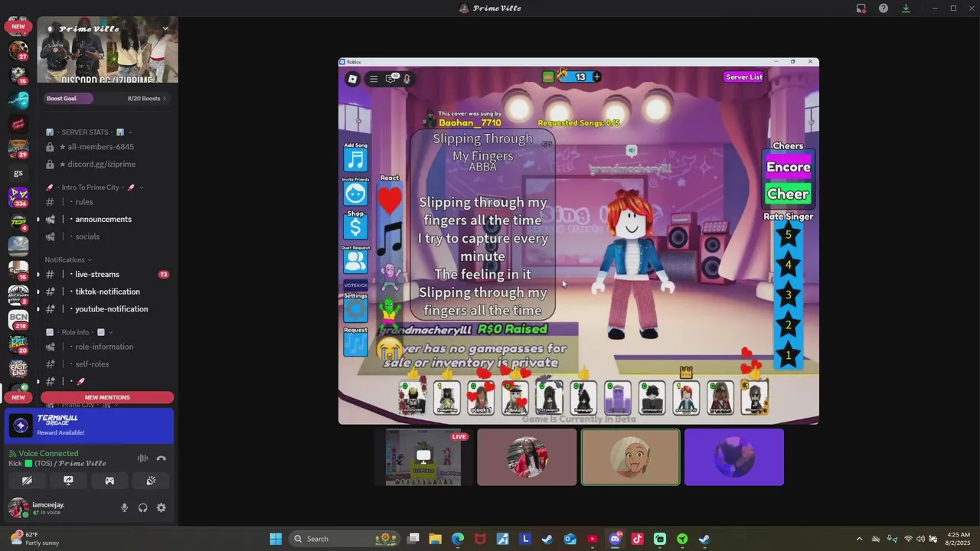Click the pink dancing character reaction
Viewport: 980px width, 551px height.
[390, 277]
